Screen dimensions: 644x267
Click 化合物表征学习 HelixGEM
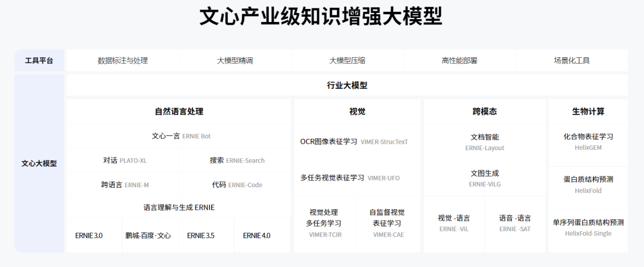pyautogui.click(x=588, y=145)
